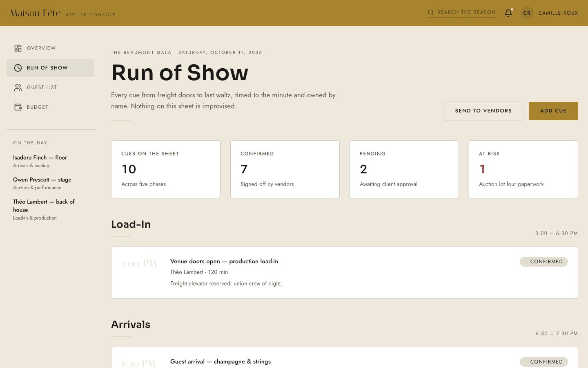Click Freight elevator reserved note
Screen dimensions: 588x368
226,283
